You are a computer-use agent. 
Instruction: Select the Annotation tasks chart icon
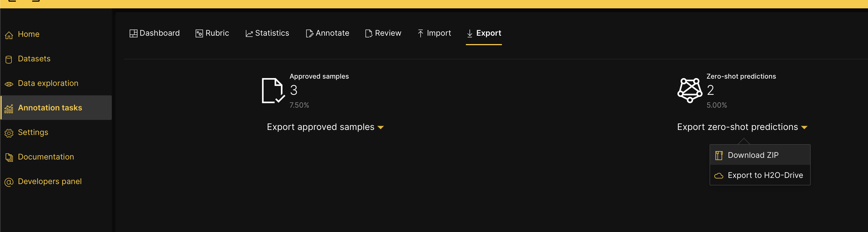click(x=9, y=108)
